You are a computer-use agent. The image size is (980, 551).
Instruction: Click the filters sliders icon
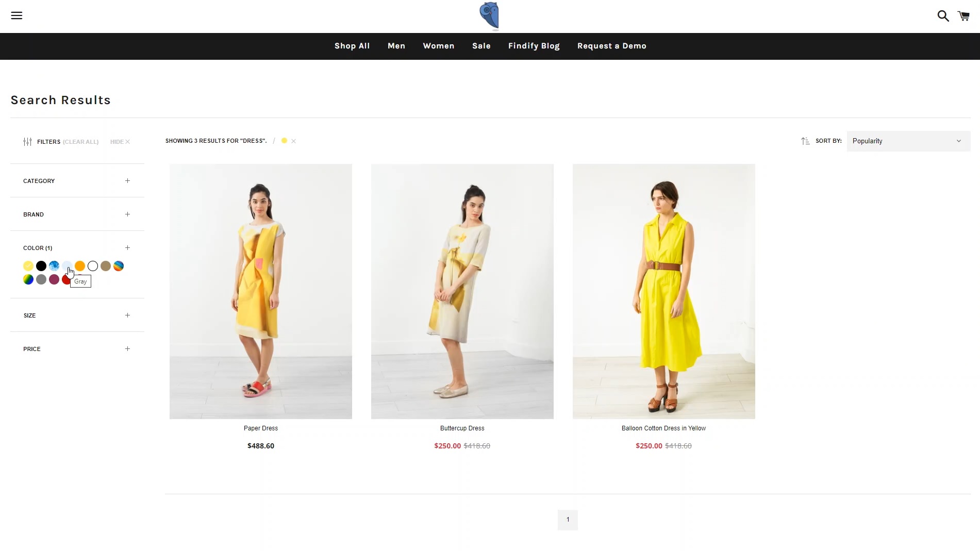tap(27, 142)
